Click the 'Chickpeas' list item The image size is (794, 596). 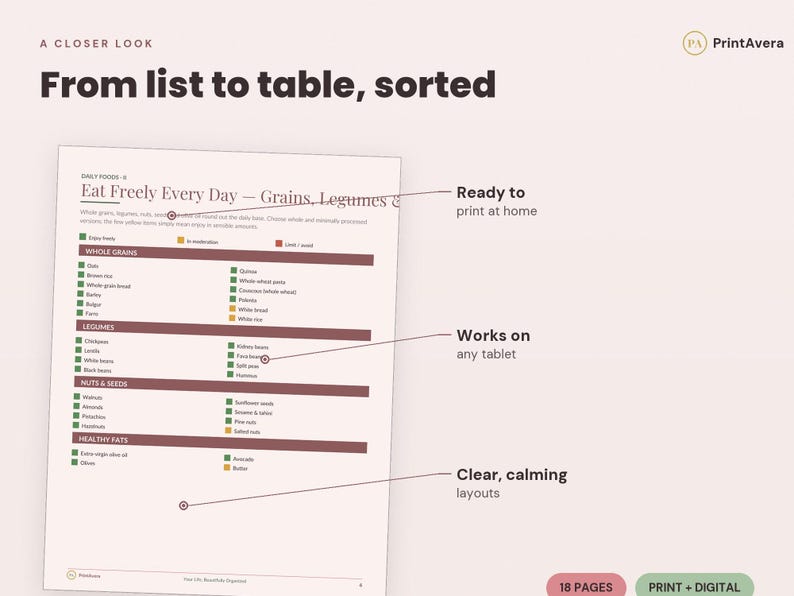tap(92, 341)
